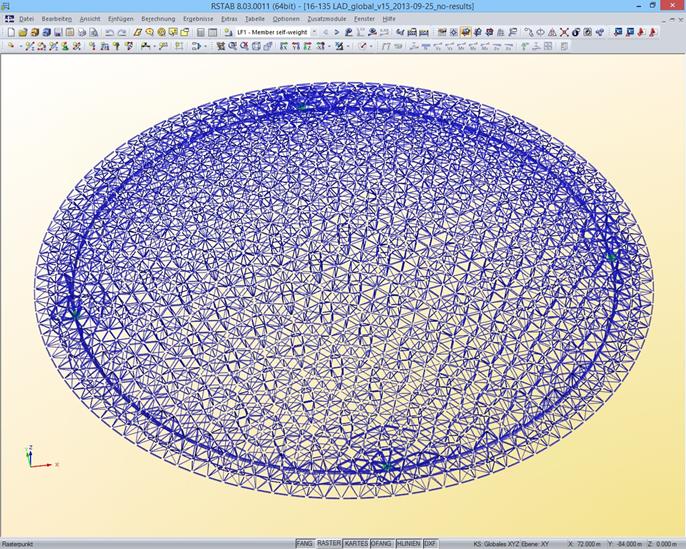Click the green support node at right of dome
Viewport: 686px width, 549px height.
(611, 257)
